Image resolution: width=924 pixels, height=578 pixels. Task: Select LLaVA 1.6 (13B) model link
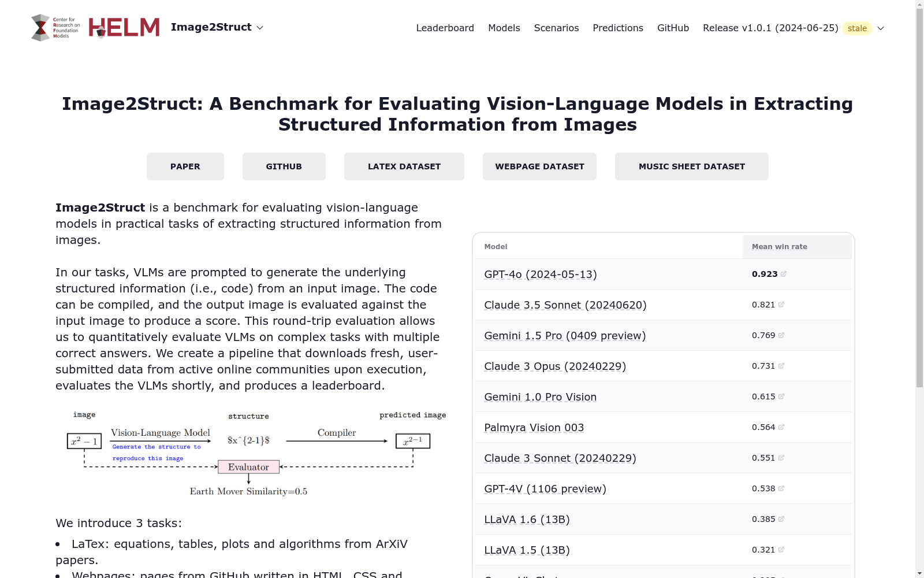[x=527, y=520]
